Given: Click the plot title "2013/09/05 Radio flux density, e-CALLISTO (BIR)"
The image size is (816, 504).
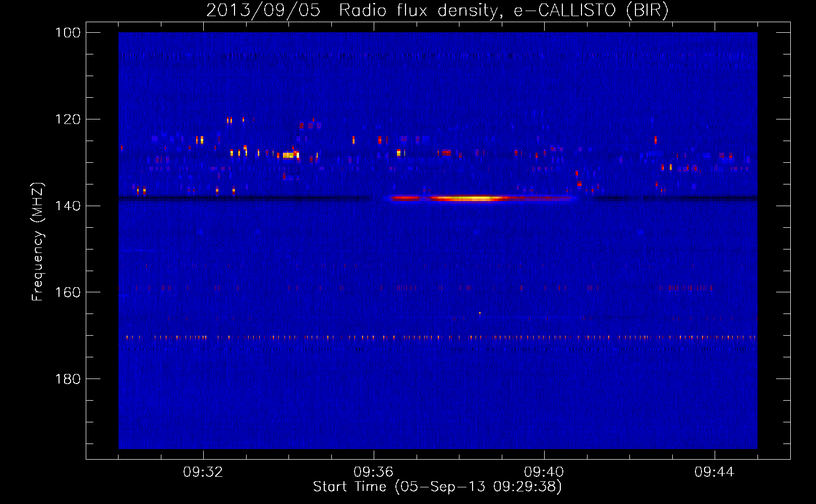Looking at the screenshot, I should (x=437, y=10).
